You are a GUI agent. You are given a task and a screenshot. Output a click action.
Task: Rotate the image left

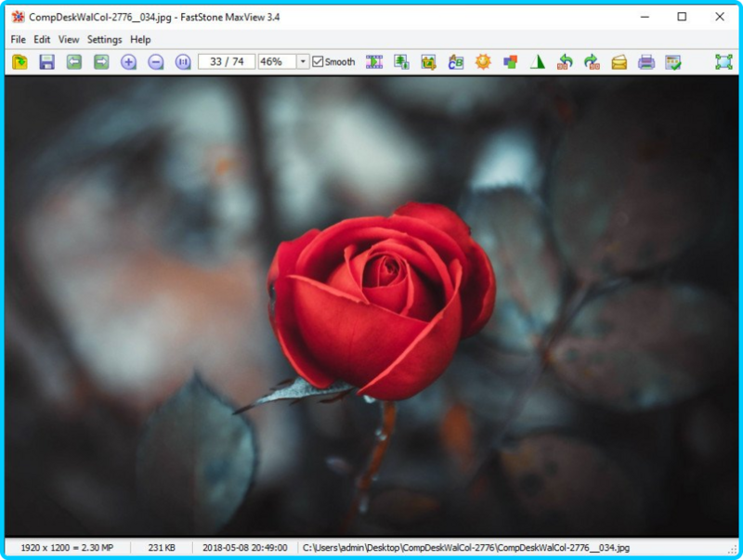[x=565, y=62]
